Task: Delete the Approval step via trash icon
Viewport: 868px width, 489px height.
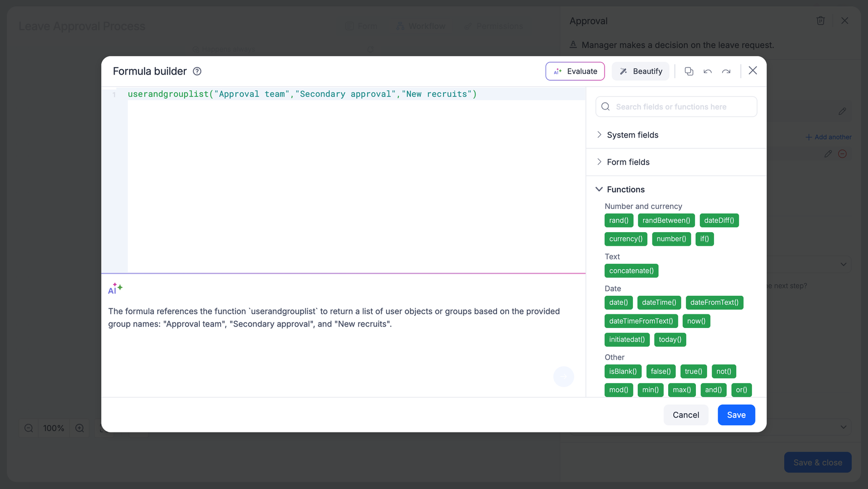Action: pos(821,21)
